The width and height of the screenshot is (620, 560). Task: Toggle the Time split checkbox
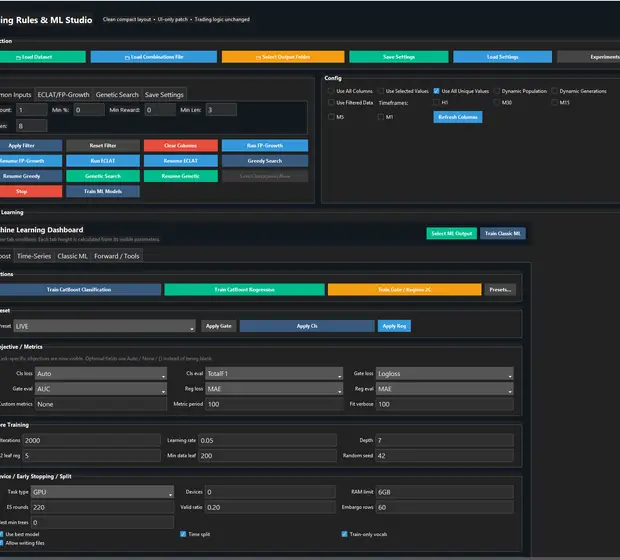(x=183, y=534)
